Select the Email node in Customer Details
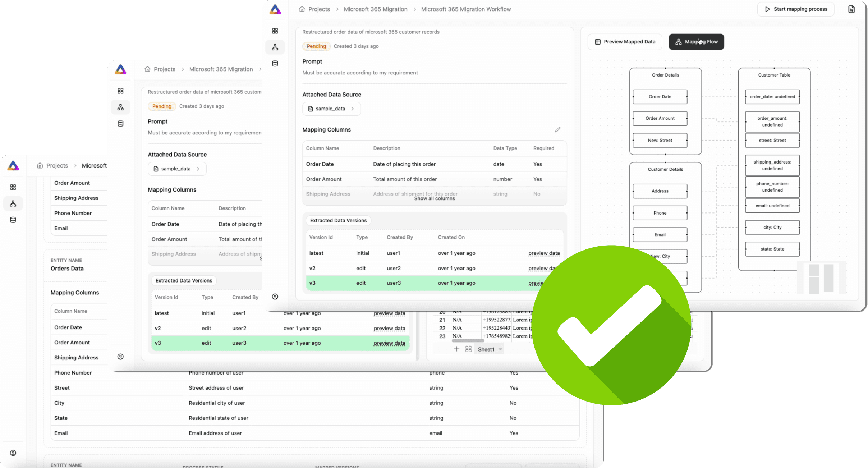The height and width of the screenshot is (468, 868). click(660, 234)
